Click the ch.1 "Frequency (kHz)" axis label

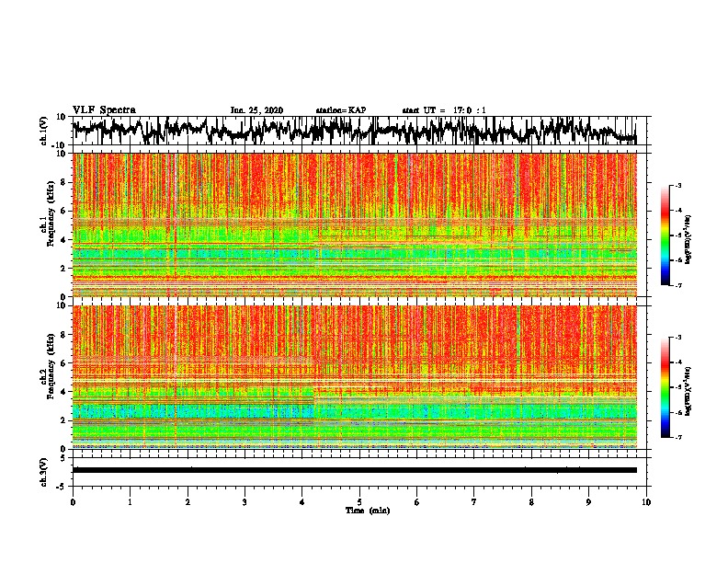(51, 214)
